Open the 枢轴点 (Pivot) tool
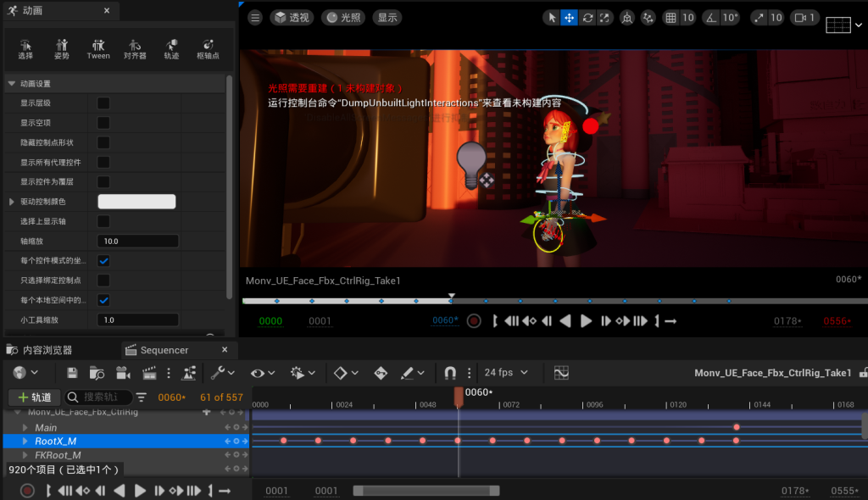868x500 pixels. [209, 48]
